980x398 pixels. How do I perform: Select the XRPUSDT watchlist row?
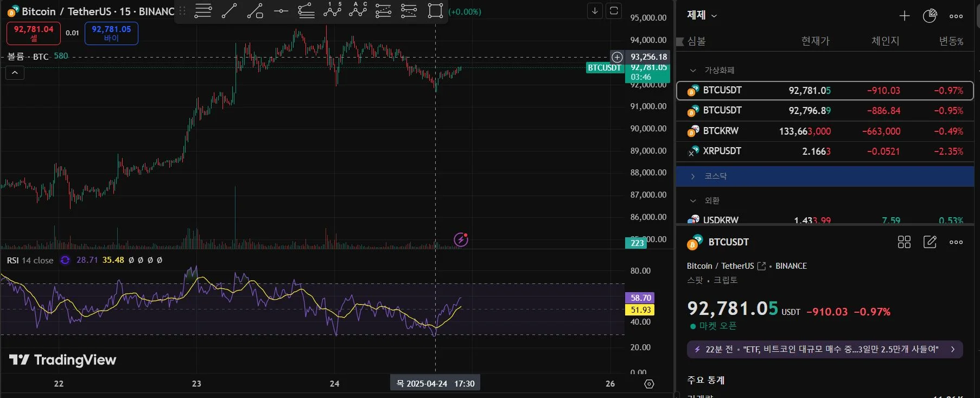pos(825,151)
